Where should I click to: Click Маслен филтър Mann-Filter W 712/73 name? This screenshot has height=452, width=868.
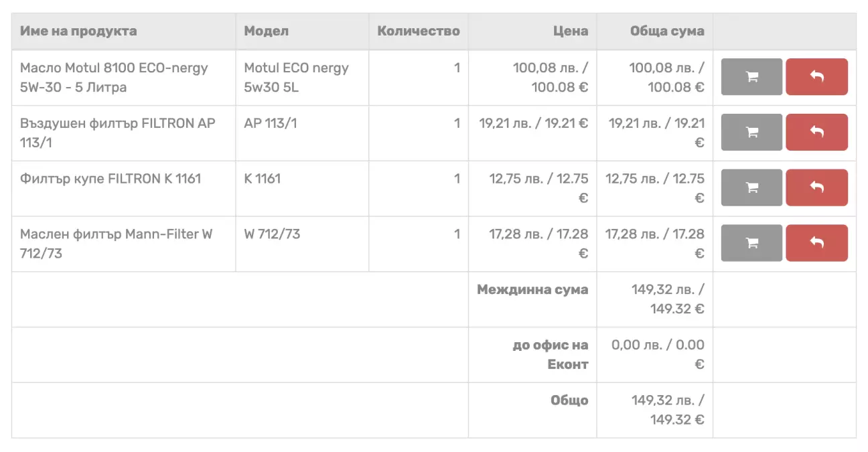[x=116, y=244]
